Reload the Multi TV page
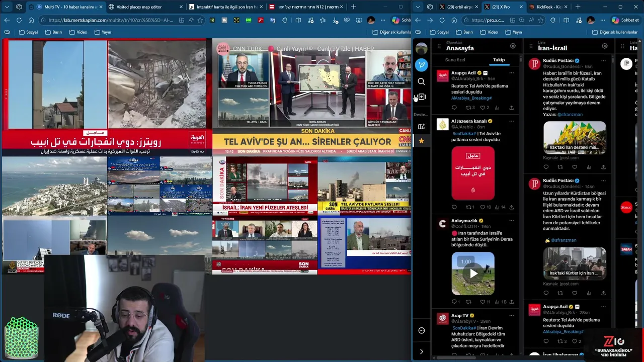644x362 pixels. (19, 20)
